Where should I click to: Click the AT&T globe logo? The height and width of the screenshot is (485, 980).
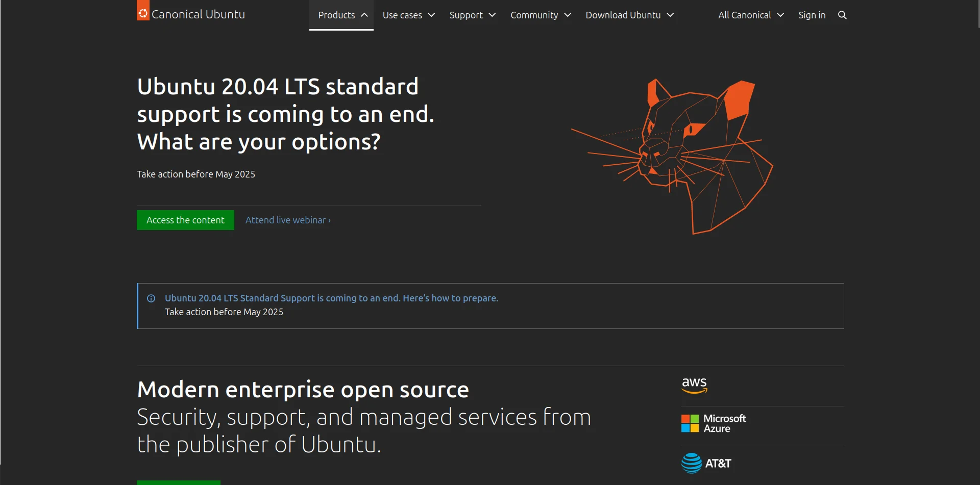pos(692,463)
